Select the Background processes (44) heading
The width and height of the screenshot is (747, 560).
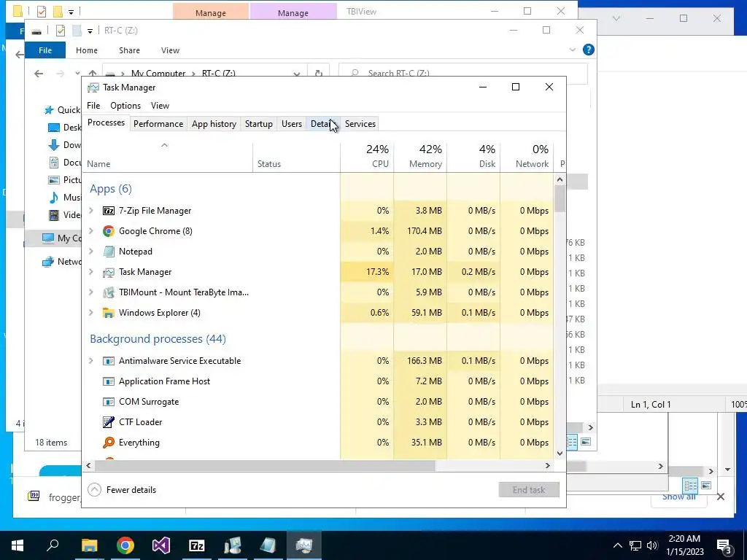[x=158, y=339]
